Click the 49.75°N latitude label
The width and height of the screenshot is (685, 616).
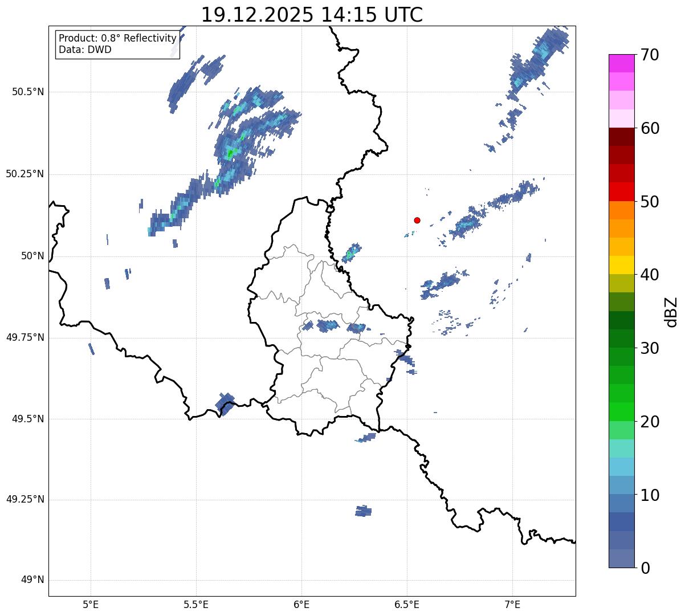(x=25, y=337)
